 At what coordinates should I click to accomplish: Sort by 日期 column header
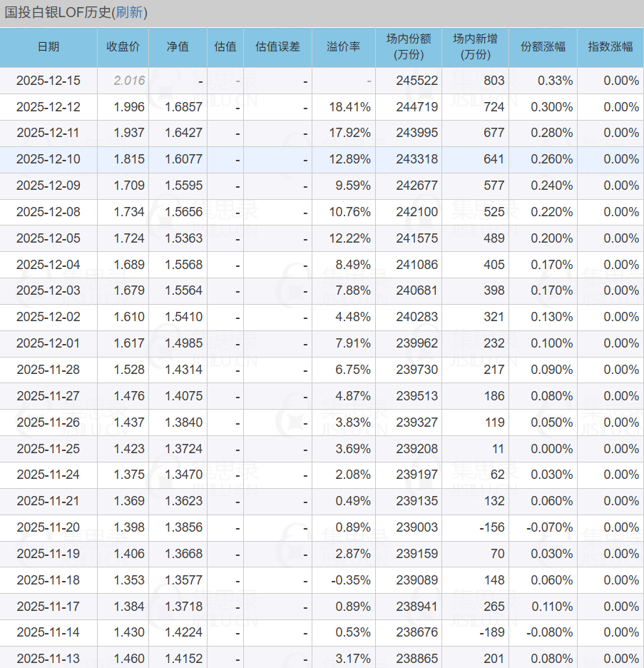pos(48,47)
